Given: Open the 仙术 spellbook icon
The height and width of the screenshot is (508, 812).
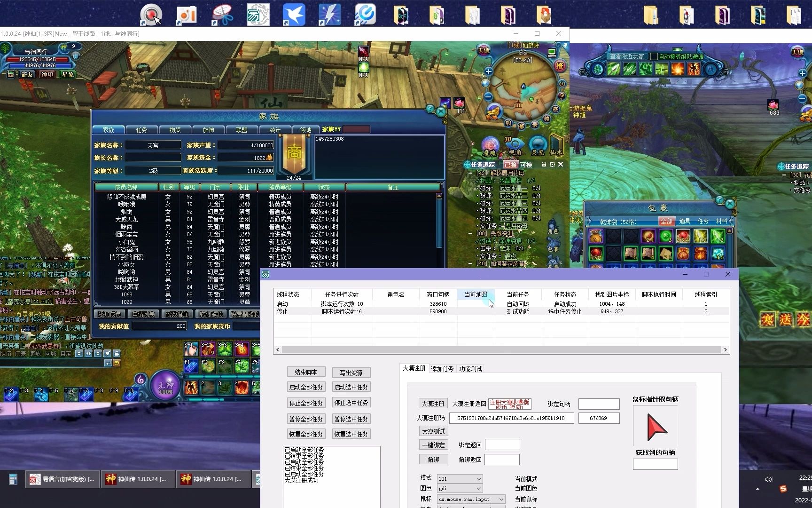Looking at the screenshot, I should 556,146.
